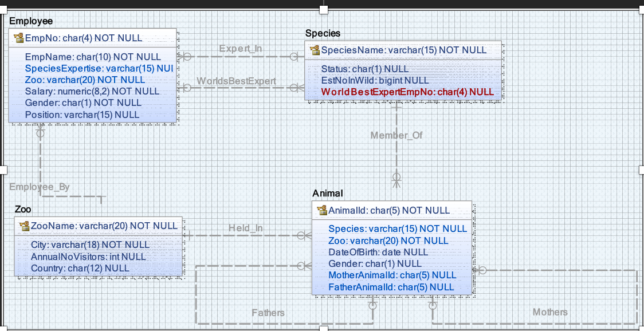Click the circle anchor on Expert_In near Employee
This screenshot has width=644, height=331.
click(x=188, y=57)
